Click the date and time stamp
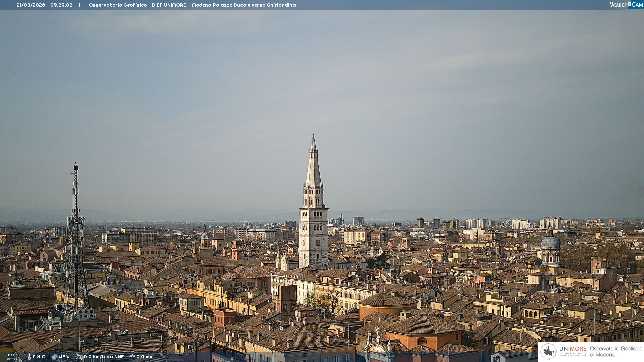The height and width of the screenshot is (362, 644). point(45,5)
